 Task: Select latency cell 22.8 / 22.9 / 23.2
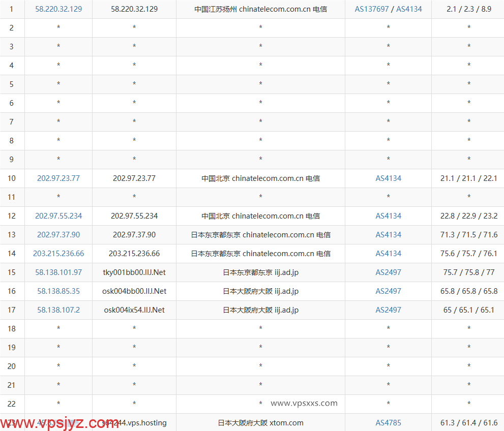click(x=468, y=216)
